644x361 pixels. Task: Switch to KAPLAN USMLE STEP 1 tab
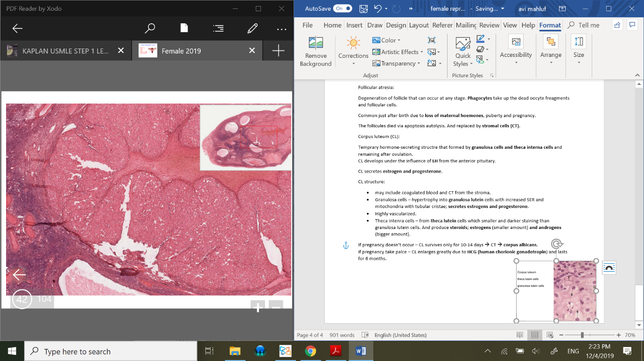pos(65,51)
